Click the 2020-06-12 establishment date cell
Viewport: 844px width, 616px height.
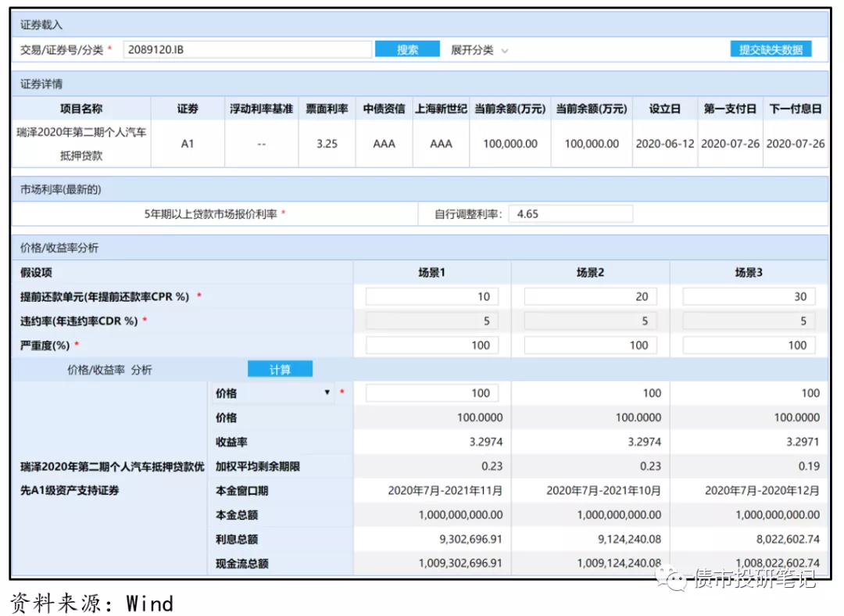665,144
